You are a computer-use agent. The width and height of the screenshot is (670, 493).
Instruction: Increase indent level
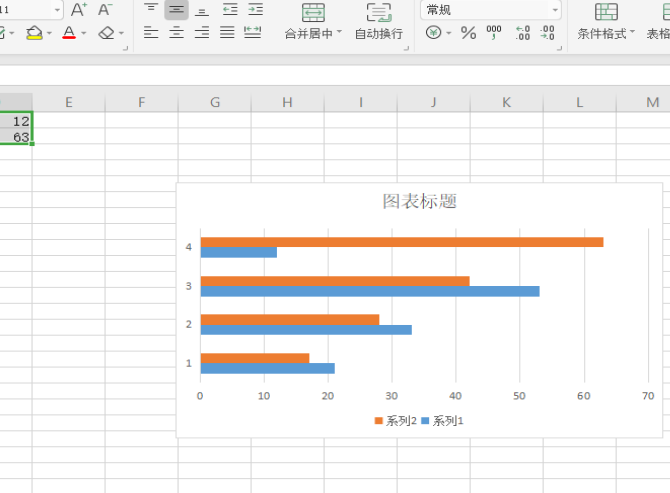point(256,9)
